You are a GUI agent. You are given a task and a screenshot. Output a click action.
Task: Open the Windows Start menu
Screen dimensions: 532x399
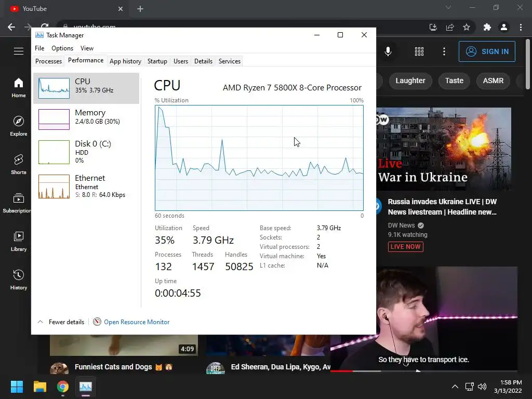pyautogui.click(x=17, y=387)
